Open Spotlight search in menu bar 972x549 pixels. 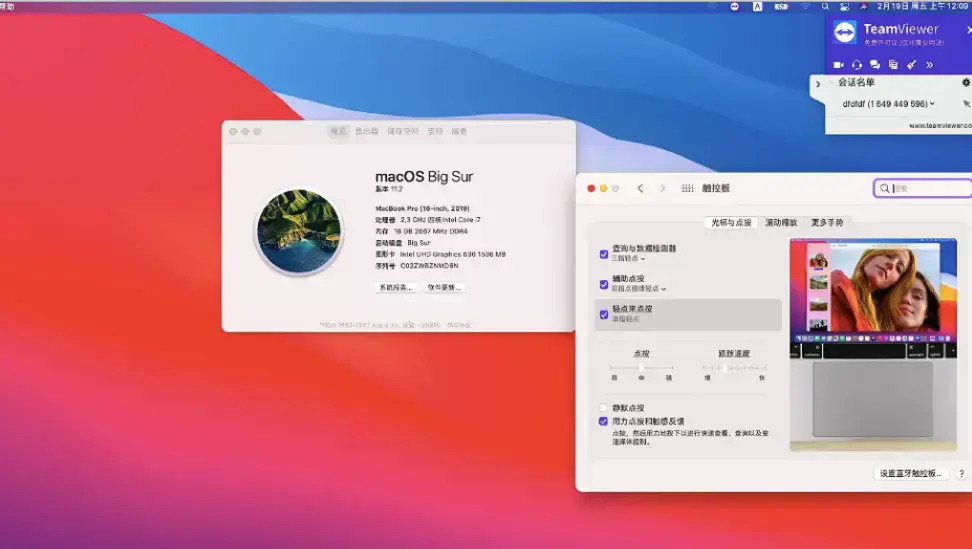tap(825, 6)
